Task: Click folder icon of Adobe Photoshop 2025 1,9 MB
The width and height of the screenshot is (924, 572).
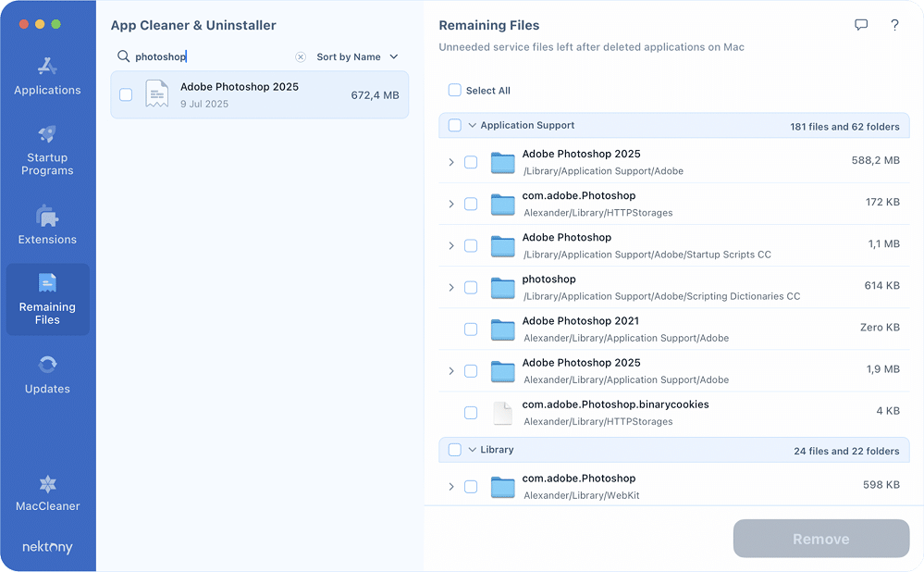Action: pos(502,371)
